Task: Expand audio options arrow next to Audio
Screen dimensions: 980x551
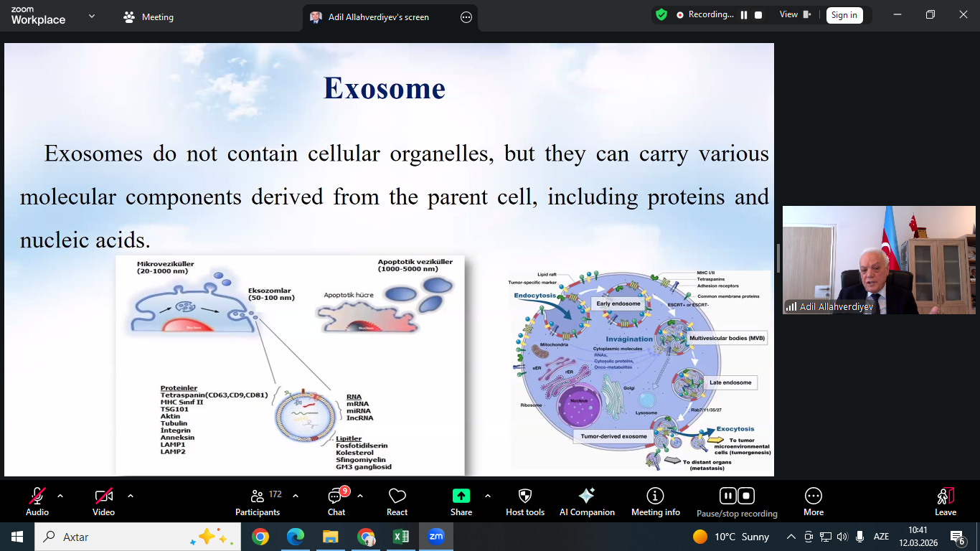Action: point(60,496)
